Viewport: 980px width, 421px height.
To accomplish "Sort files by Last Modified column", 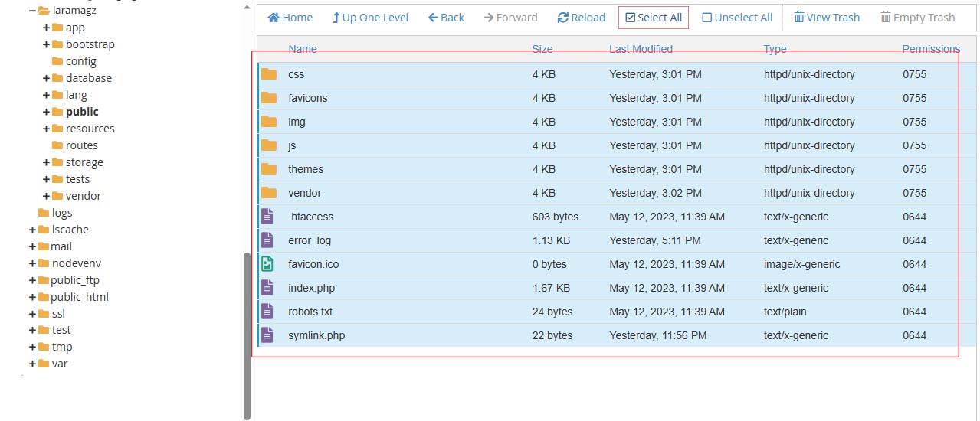I will (641, 49).
